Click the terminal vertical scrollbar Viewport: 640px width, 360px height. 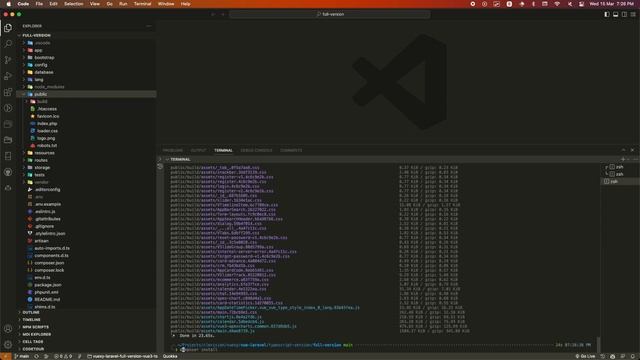coord(598,344)
